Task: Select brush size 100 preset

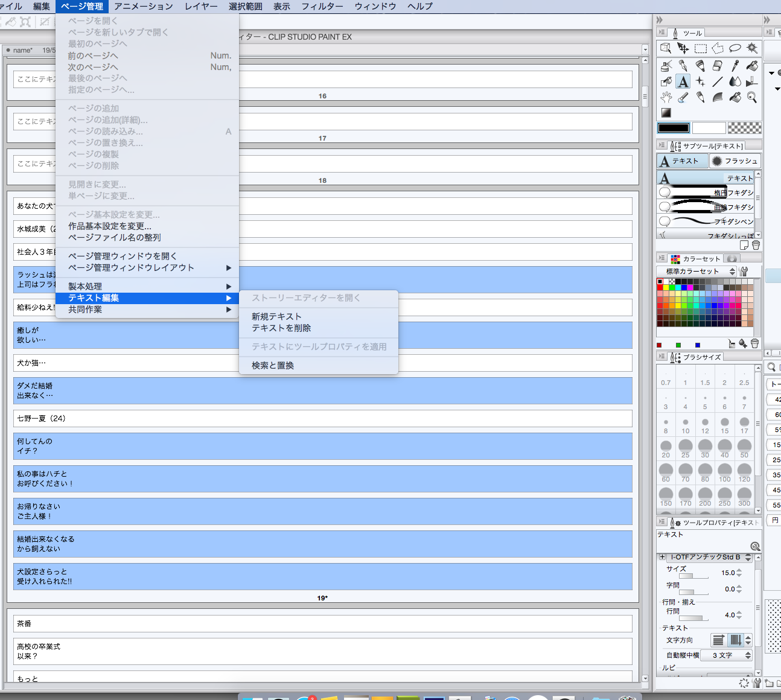Action: (x=724, y=471)
